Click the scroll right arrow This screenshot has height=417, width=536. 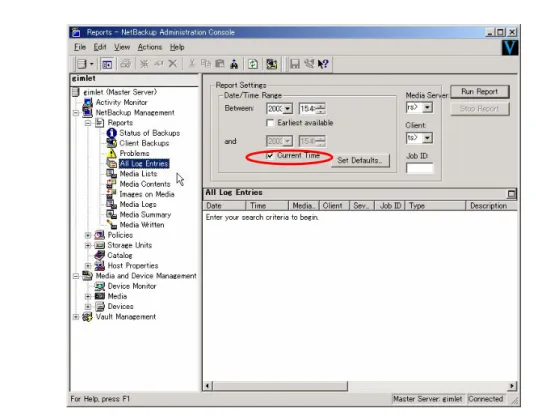point(512,386)
